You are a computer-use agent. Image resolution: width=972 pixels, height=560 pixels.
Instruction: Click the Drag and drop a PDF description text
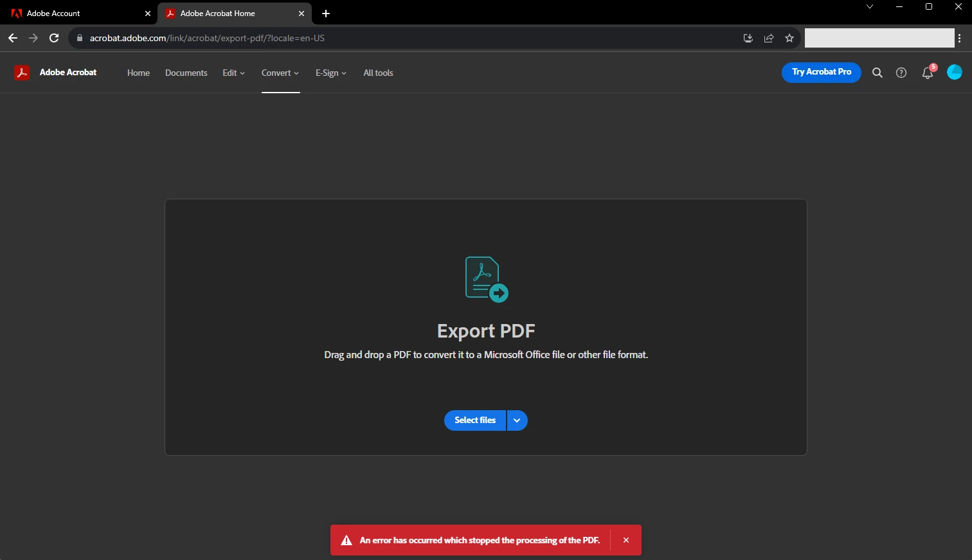click(486, 355)
